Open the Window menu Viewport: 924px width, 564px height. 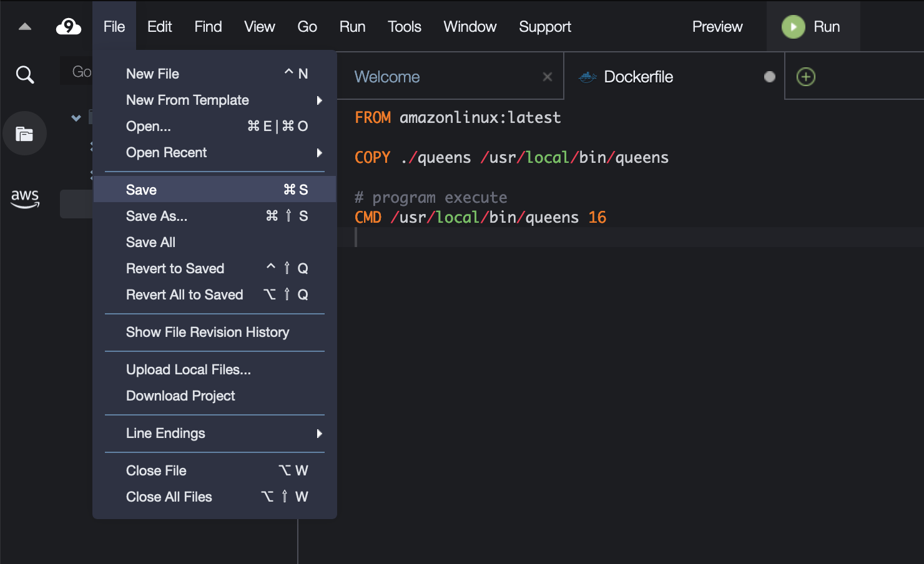tap(470, 27)
